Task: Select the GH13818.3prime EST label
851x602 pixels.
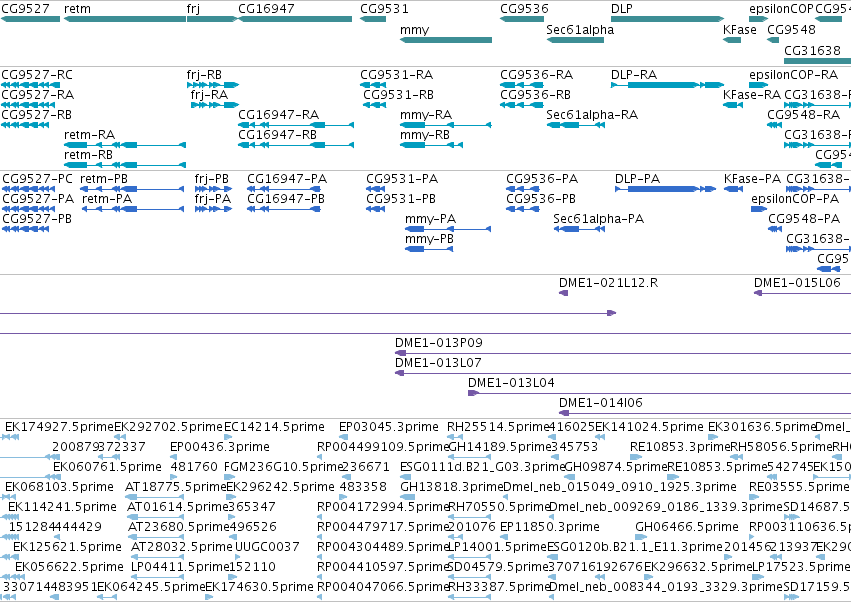Action: (x=452, y=486)
